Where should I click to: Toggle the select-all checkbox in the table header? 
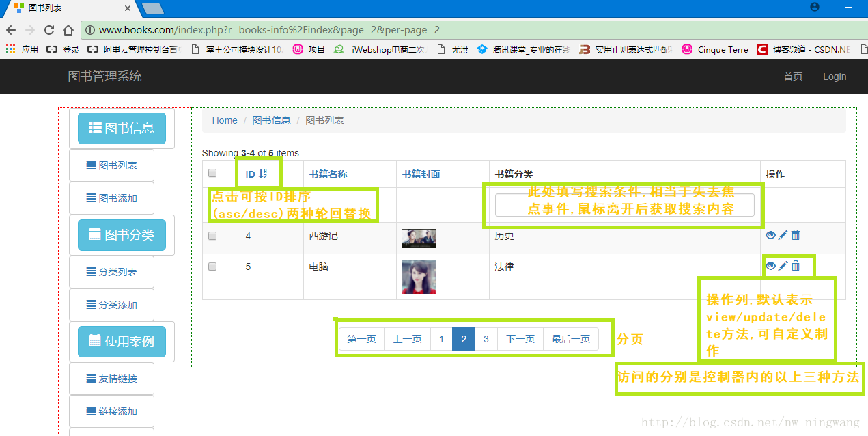click(212, 174)
